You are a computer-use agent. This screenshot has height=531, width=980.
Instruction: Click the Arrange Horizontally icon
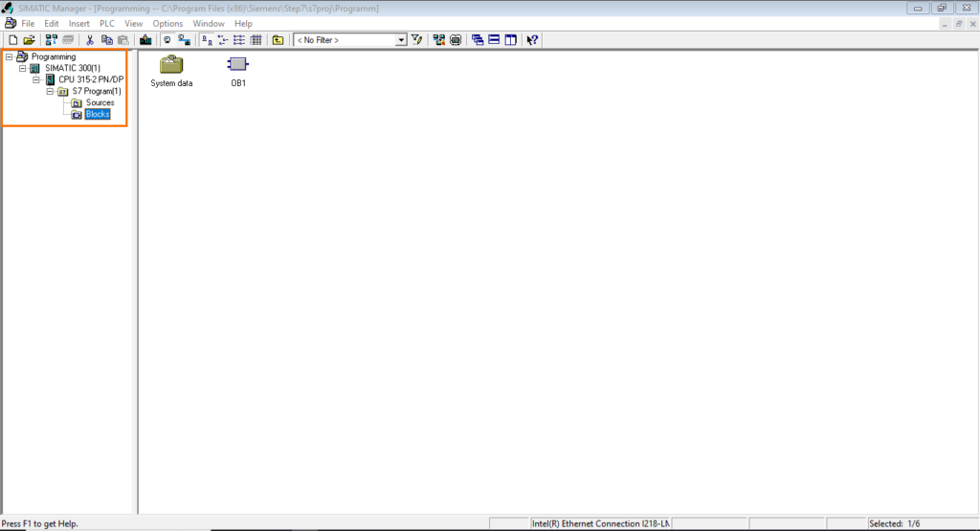[x=494, y=40]
